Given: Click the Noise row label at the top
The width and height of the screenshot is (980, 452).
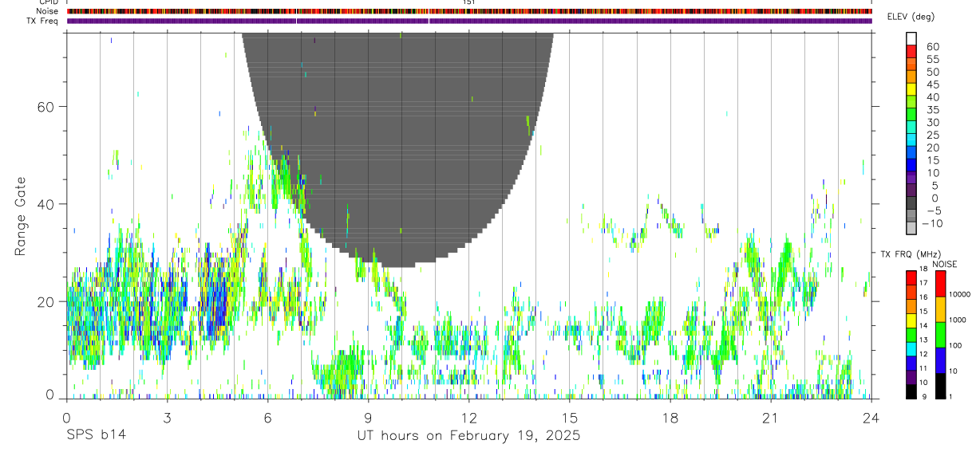Looking at the screenshot, I should 47,11.
